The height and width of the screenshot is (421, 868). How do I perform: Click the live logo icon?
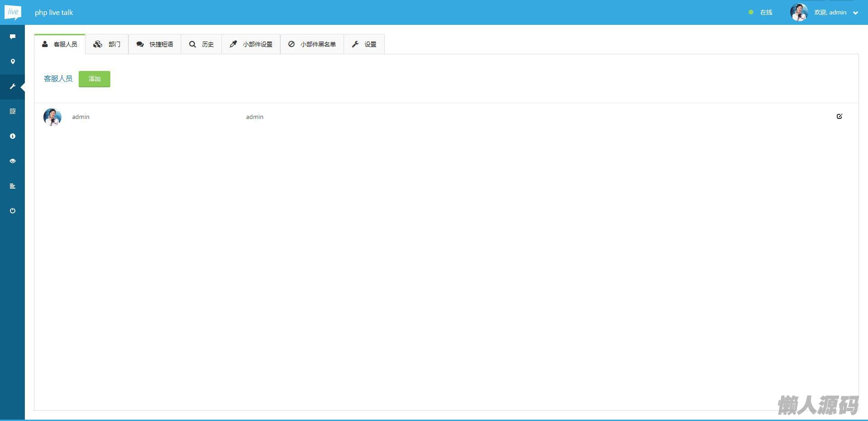pyautogui.click(x=13, y=12)
